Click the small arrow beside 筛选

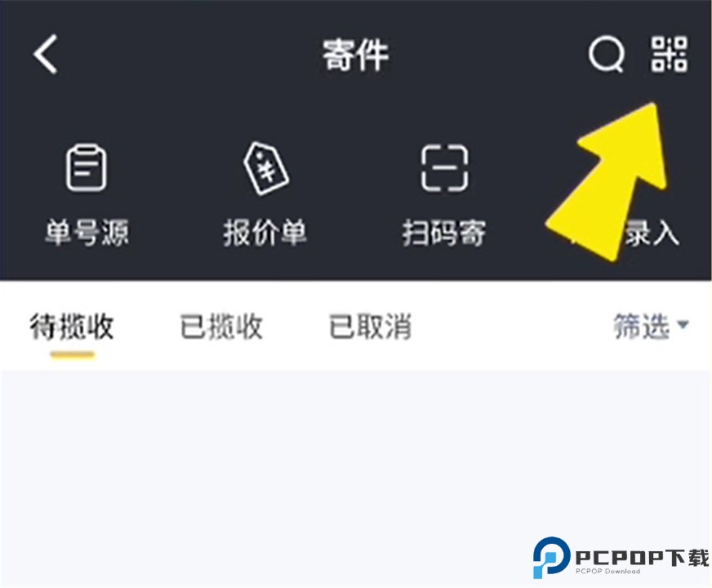click(683, 324)
